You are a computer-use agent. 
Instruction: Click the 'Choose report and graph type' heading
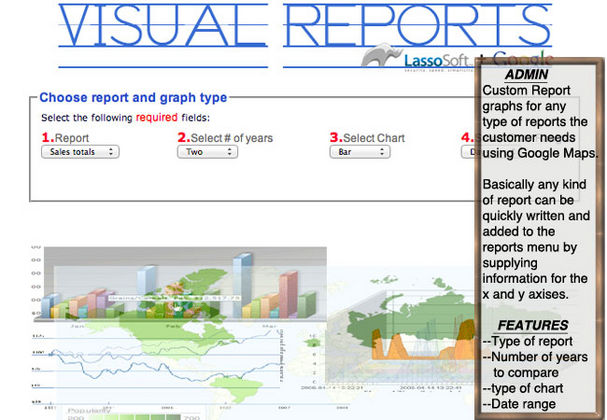pos(133,97)
